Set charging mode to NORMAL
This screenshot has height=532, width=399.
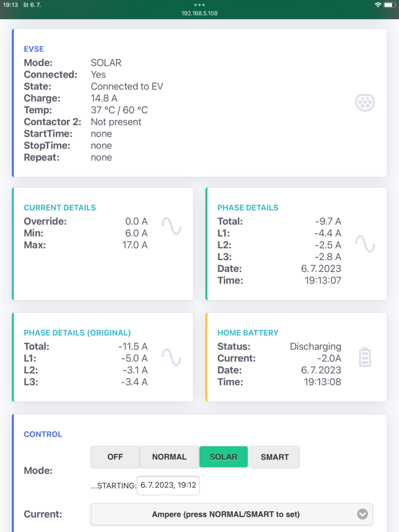pos(169,456)
